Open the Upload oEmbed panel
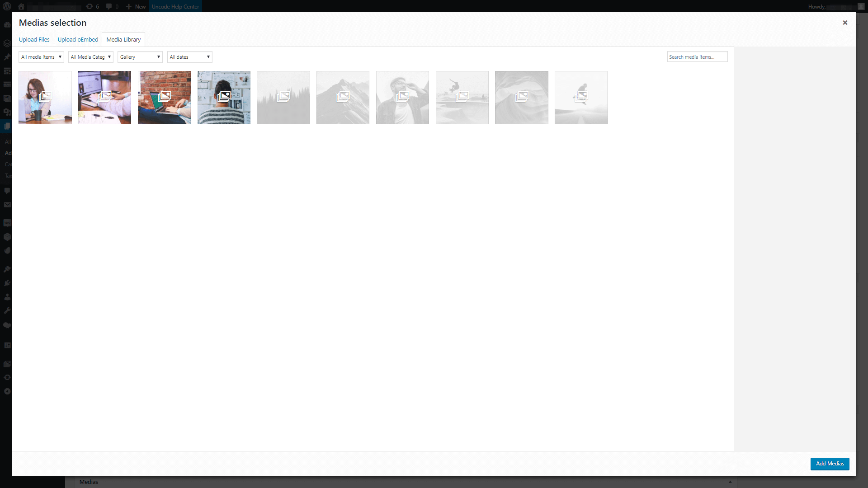The width and height of the screenshot is (868, 488). [78, 39]
